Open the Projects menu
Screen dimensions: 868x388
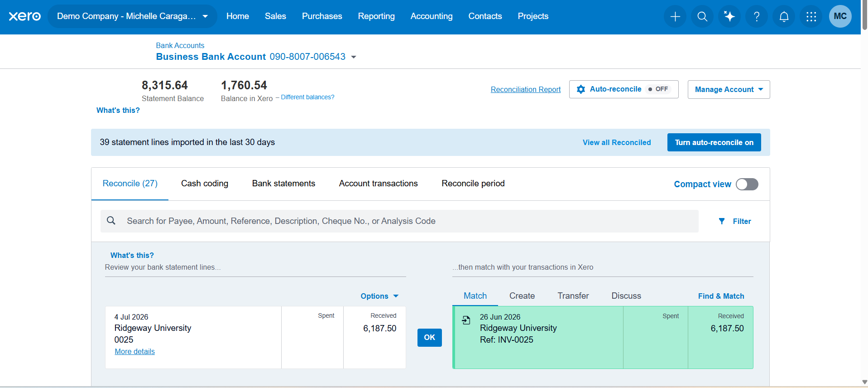tap(533, 16)
